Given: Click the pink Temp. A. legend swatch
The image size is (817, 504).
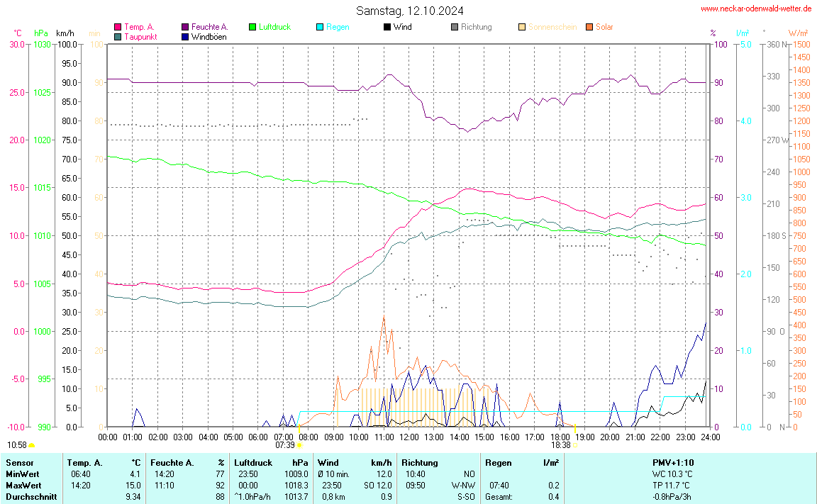Looking at the screenshot, I should tap(118, 27).
